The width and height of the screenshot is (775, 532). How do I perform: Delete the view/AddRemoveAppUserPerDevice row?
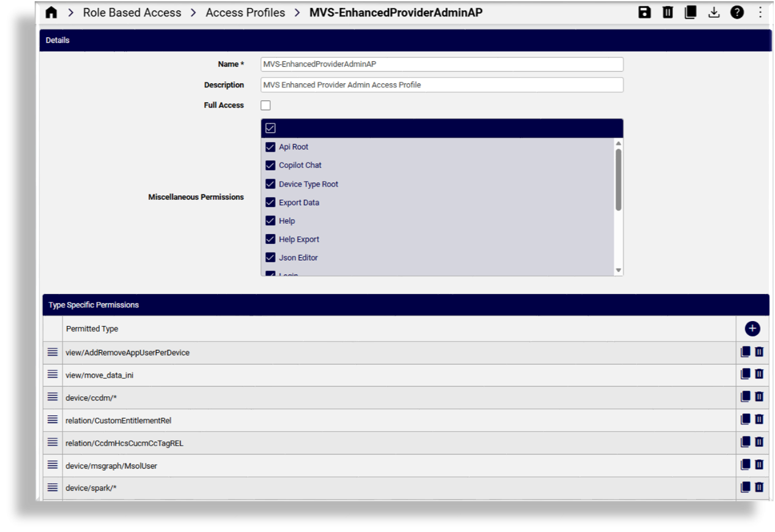click(759, 352)
